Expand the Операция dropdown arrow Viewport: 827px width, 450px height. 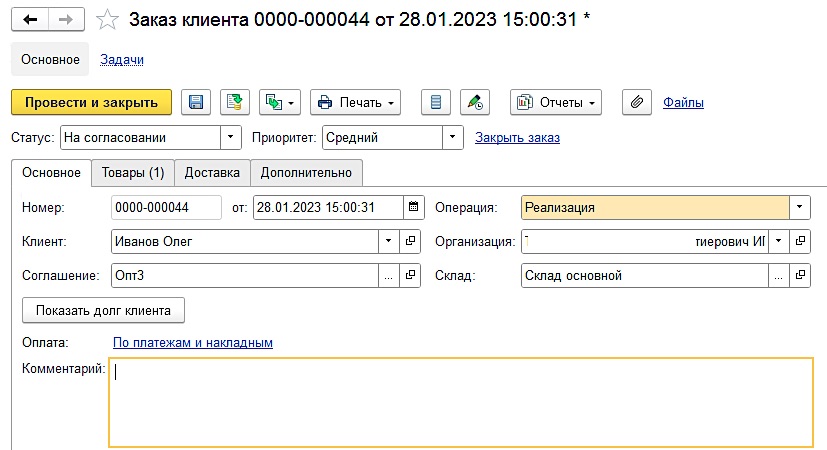coord(800,207)
